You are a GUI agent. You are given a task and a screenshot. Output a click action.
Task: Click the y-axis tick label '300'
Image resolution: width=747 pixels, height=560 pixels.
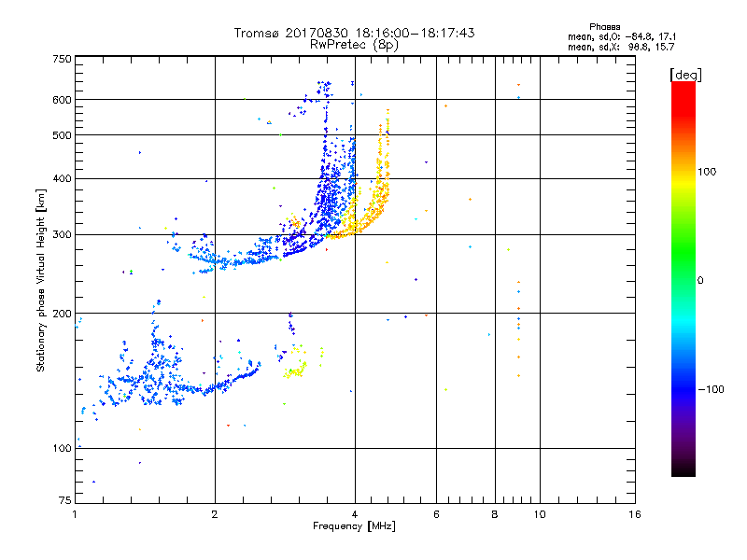(62, 235)
